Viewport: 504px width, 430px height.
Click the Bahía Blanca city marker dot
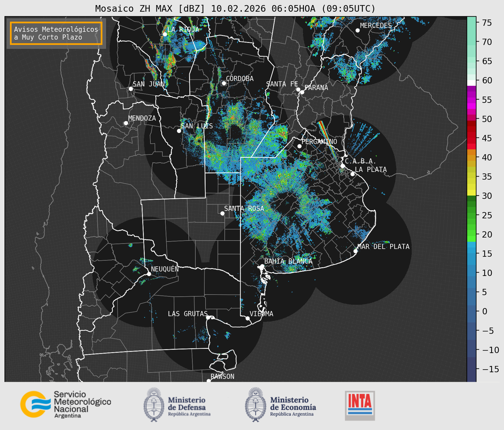click(x=262, y=266)
